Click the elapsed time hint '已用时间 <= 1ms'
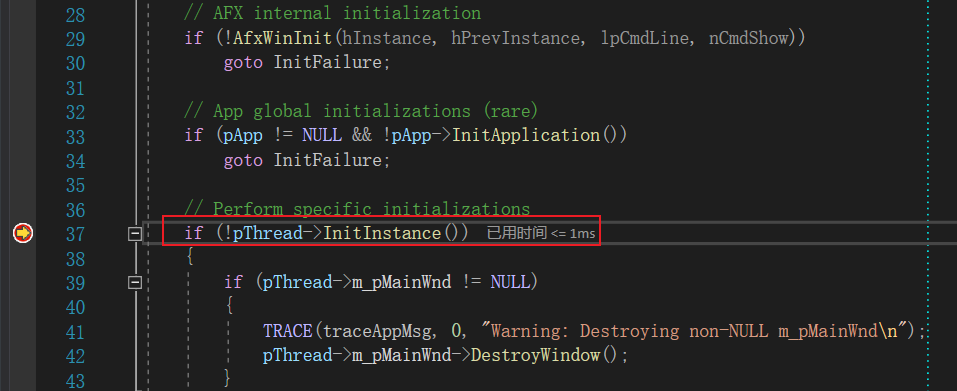The width and height of the screenshot is (957, 391). (x=541, y=234)
